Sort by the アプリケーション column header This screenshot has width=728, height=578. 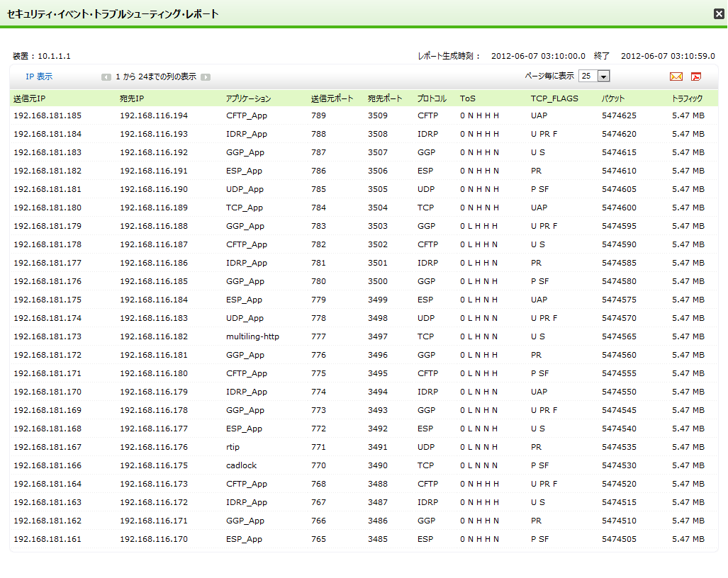(x=248, y=98)
